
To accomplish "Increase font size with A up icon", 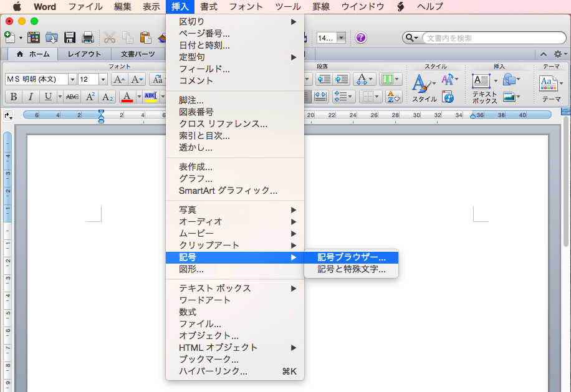I will [119, 79].
